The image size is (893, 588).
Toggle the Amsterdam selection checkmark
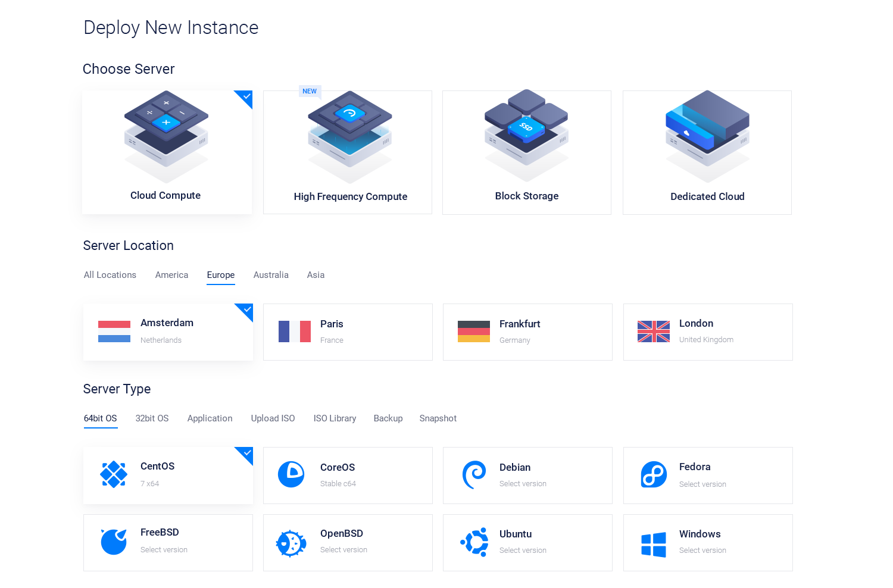click(246, 310)
